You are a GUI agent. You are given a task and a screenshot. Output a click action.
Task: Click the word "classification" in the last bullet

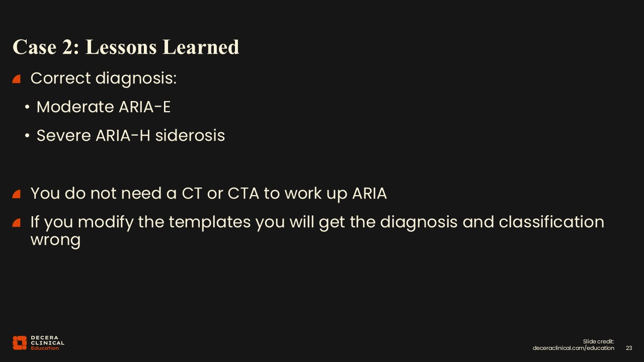tap(551, 222)
